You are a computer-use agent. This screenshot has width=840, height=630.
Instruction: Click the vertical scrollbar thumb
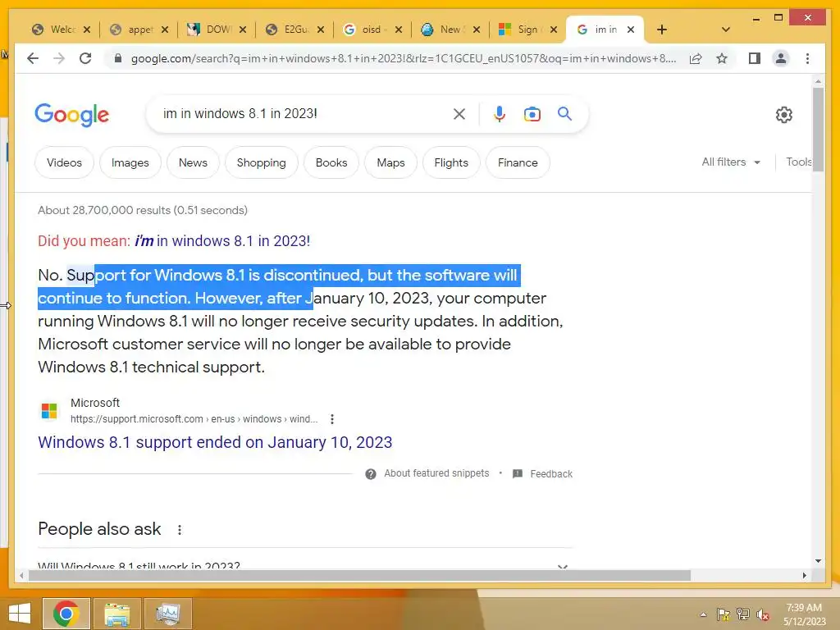coord(818,130)
